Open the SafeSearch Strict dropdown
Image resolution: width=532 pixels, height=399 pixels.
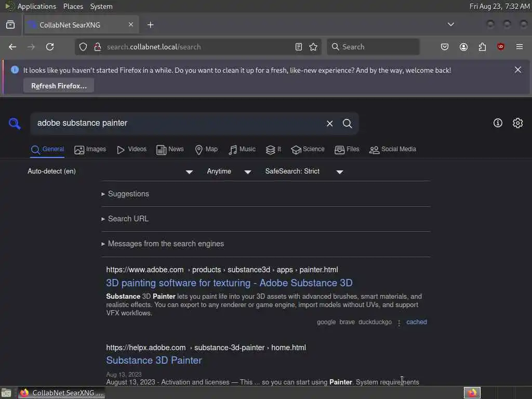click(304, 171)
